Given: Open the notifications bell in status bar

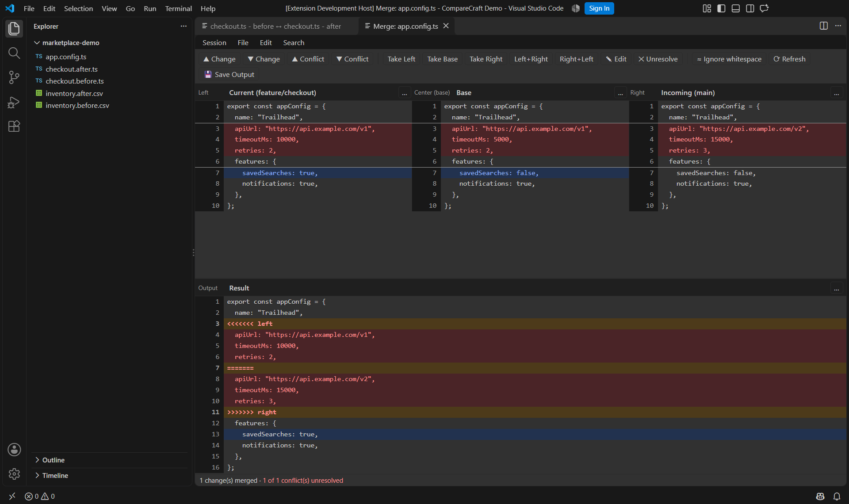Looking at the screenshot, I should coord(837,496).
